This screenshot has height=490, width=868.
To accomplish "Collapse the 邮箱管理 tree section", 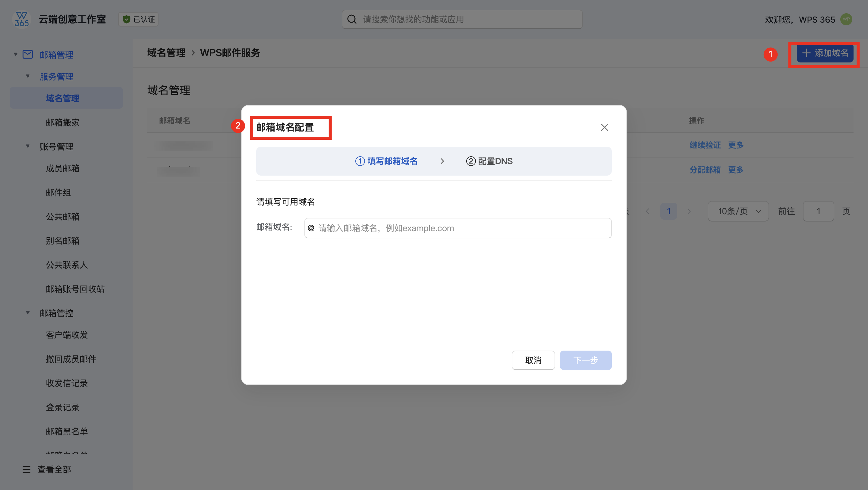I will tap(15, 55).
